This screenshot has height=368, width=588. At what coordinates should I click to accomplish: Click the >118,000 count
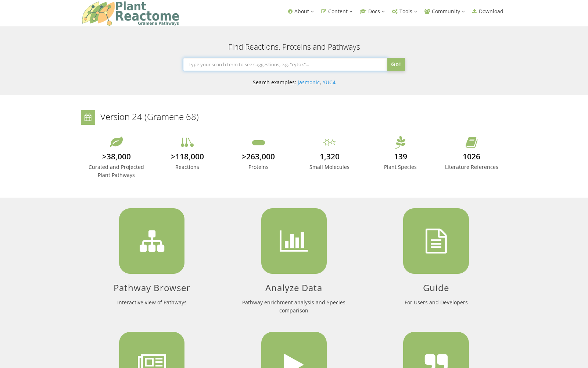187,156
